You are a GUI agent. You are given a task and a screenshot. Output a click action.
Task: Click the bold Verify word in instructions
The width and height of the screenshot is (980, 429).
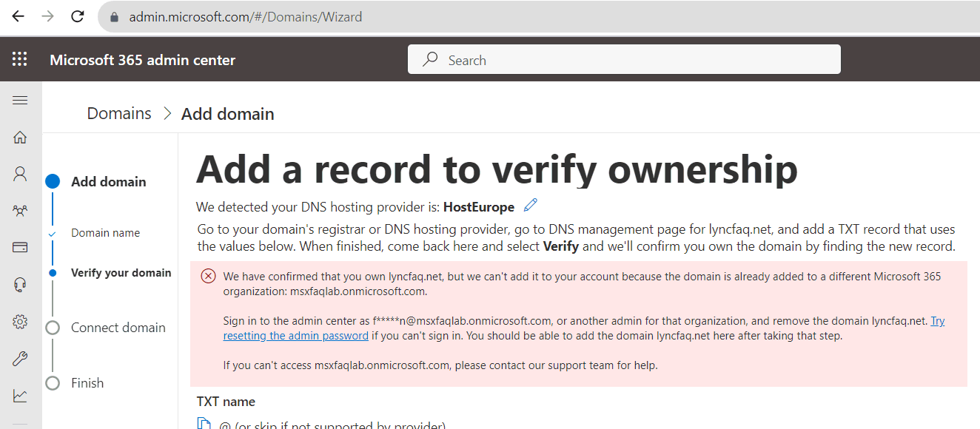pos(561,246)
